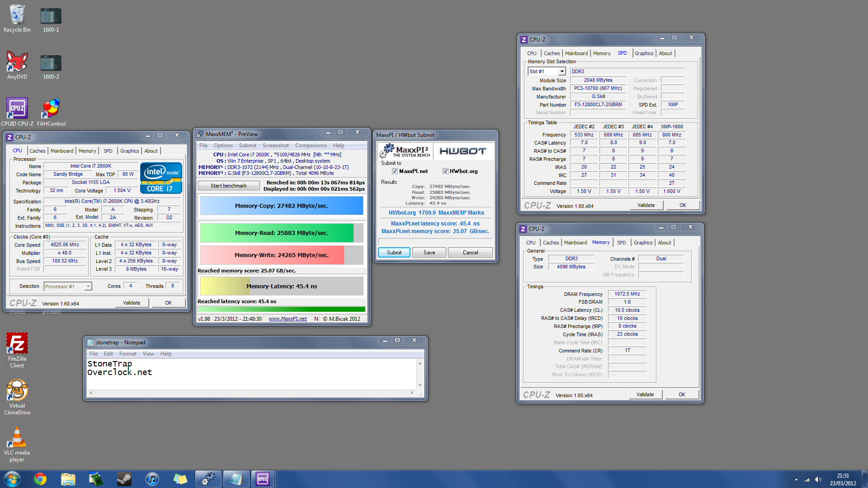Click the Show desktop button

tap(864, 479)
